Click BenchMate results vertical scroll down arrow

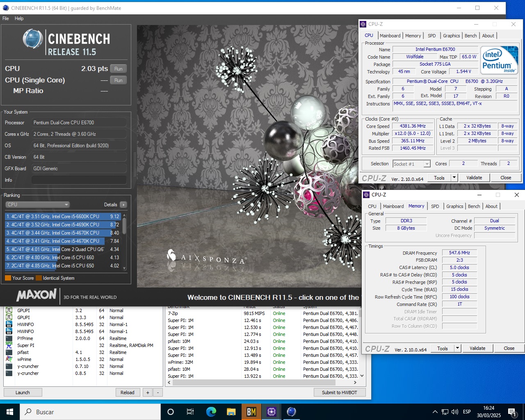click(x=362, y=376)
